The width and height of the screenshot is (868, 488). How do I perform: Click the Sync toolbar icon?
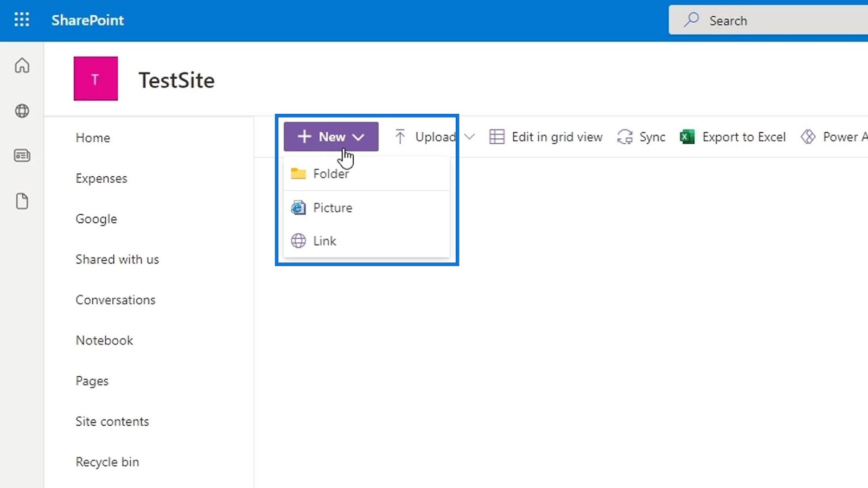coord(625,137)
